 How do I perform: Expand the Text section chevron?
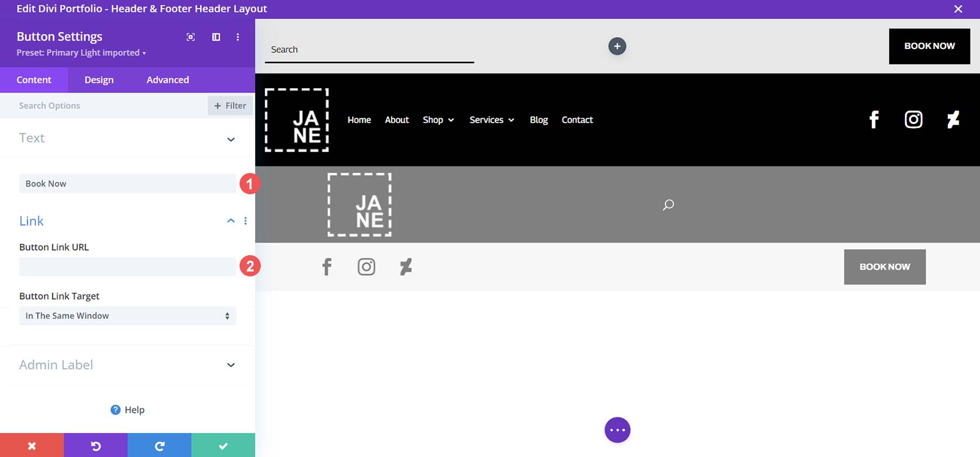coord(231,139)
